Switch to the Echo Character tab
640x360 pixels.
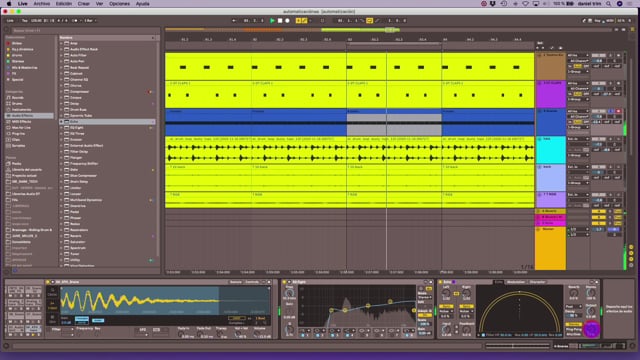537,282
